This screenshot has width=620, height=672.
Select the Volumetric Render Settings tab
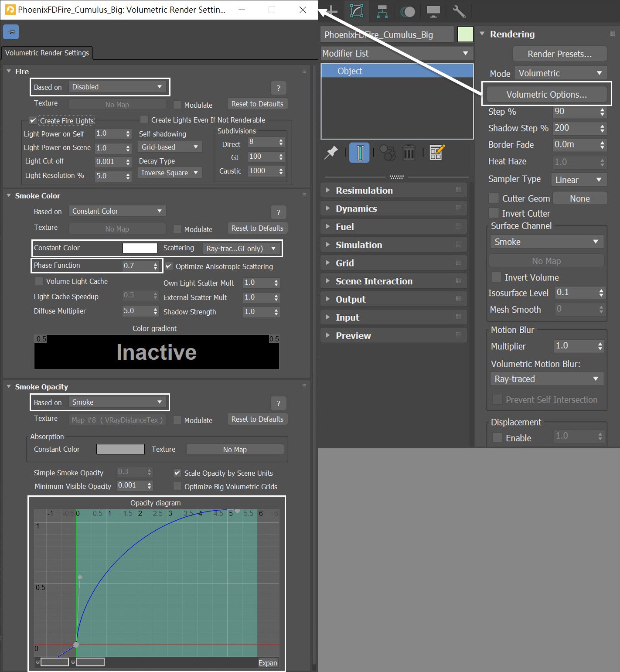click(x=47, y=53)
